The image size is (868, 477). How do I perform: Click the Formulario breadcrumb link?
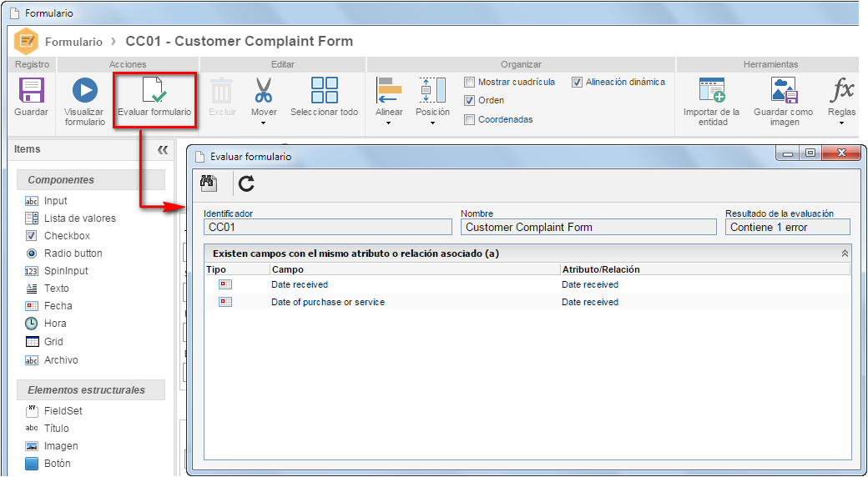tap(73, 42)
